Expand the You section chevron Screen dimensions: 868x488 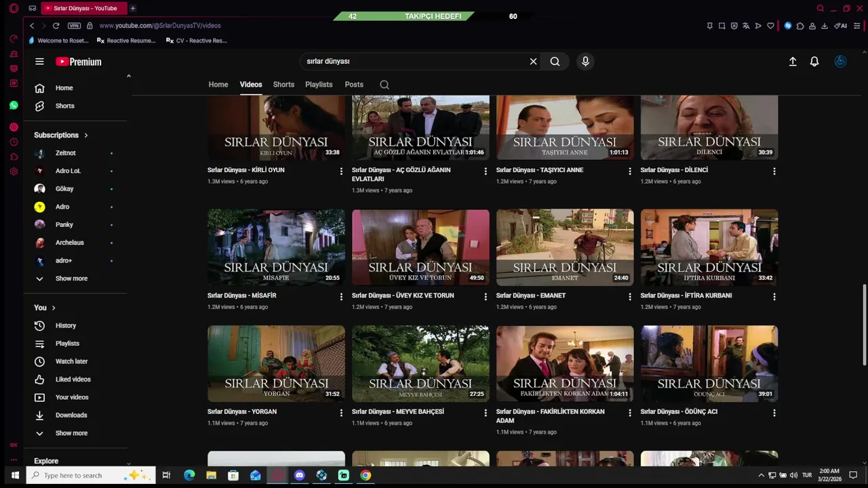54,308
